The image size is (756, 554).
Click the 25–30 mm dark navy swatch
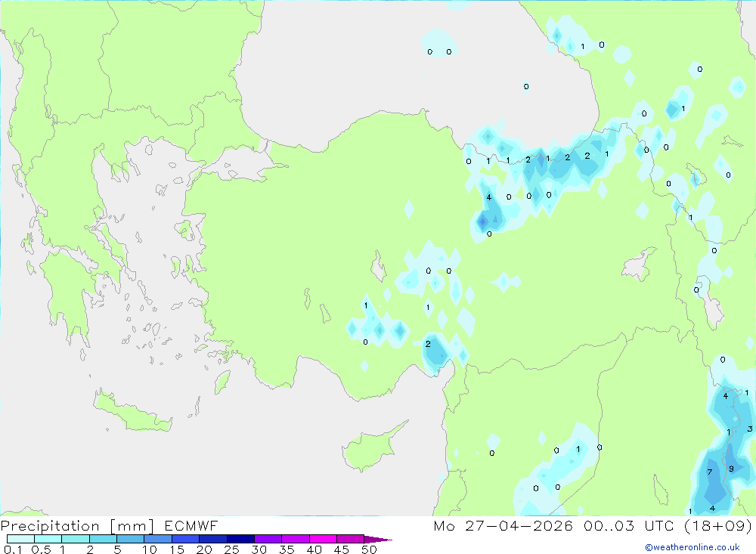(x=240, y=539)
